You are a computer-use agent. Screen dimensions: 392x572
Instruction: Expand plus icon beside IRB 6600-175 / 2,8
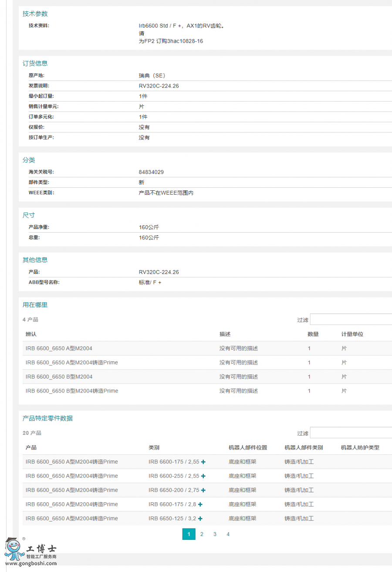200,504
